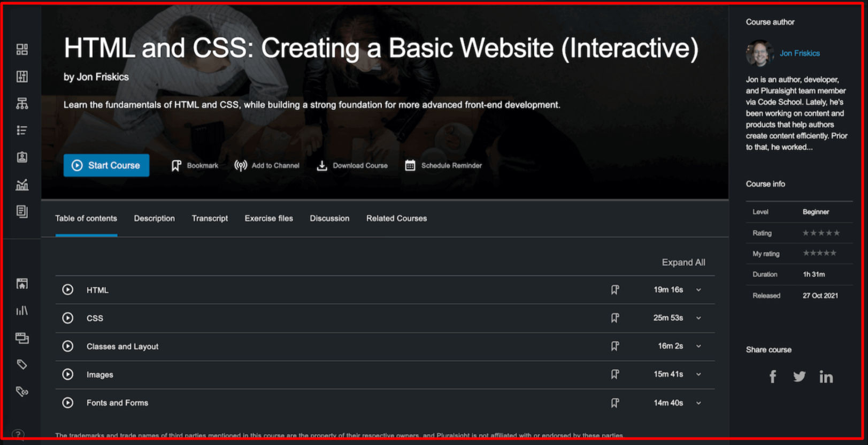Screen dimensions: 868x445
Task: Share course on Facebook
Action: tap(773, 377)
